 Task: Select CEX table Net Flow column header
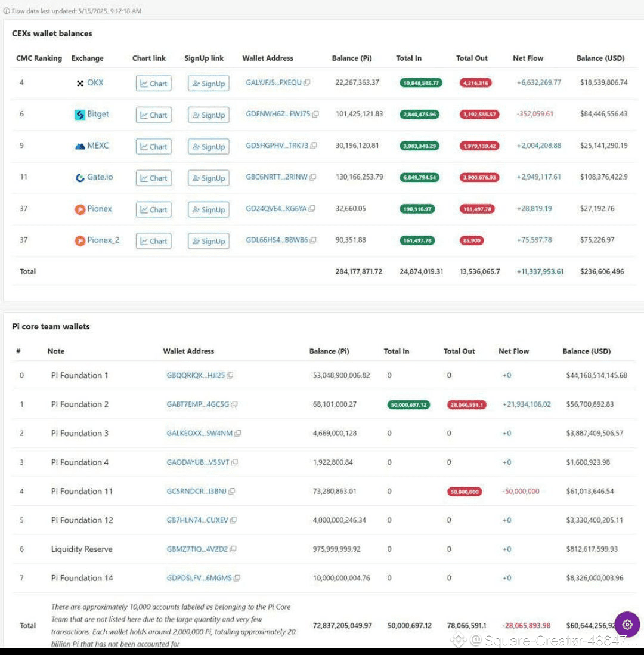click(x=528, y=58)
